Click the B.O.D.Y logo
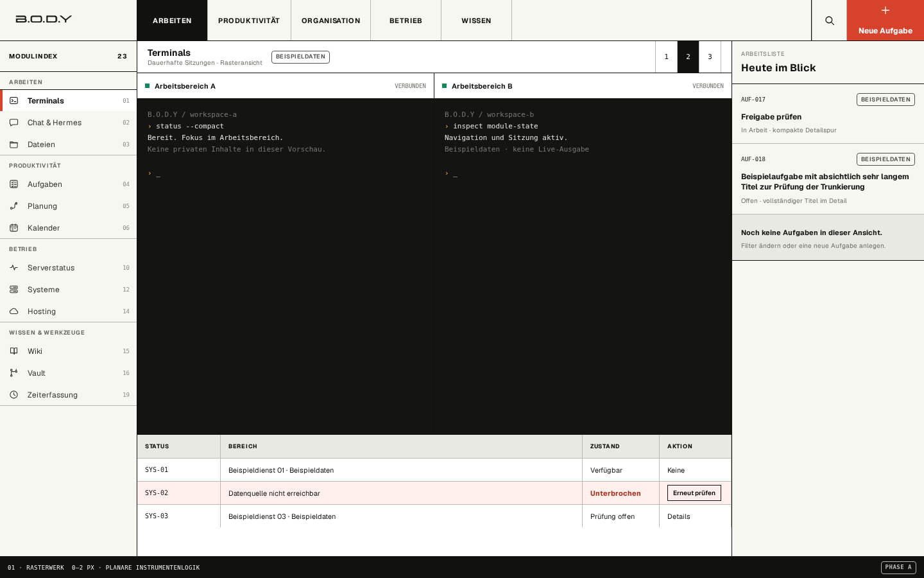The image size is (924, 578). (x=44, y=19)
